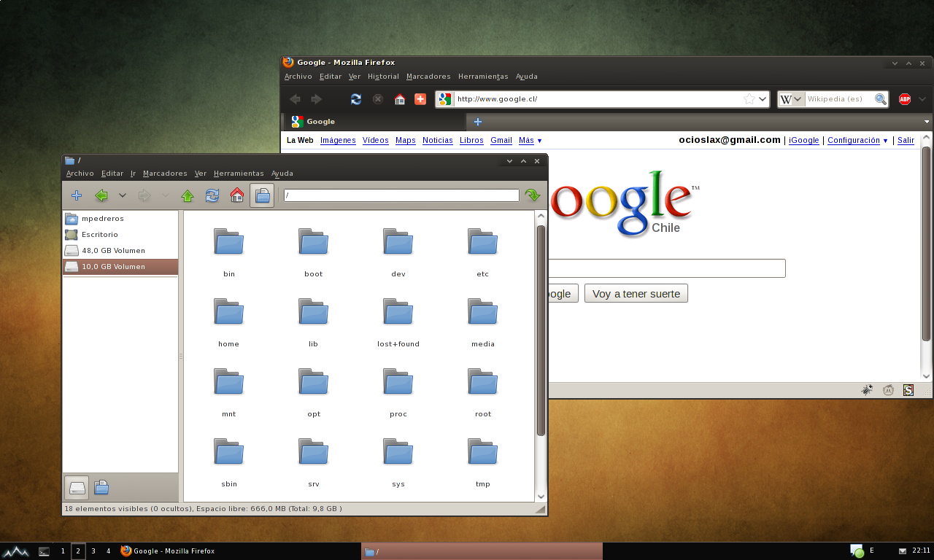Select 10,0 GB Volumen in side pane
This screenshot has height=560, width=934.
(120, 267)
